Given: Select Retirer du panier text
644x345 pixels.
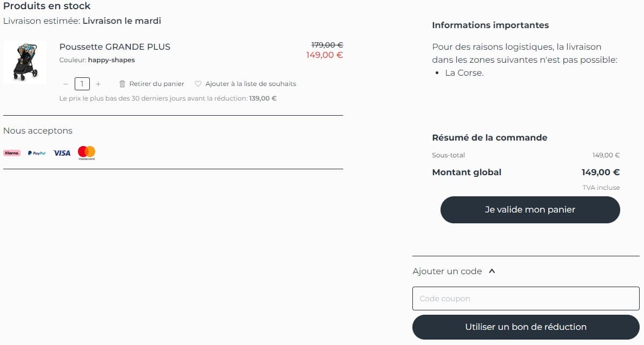Looking at the screenshot, I should (x=157, y=84).
